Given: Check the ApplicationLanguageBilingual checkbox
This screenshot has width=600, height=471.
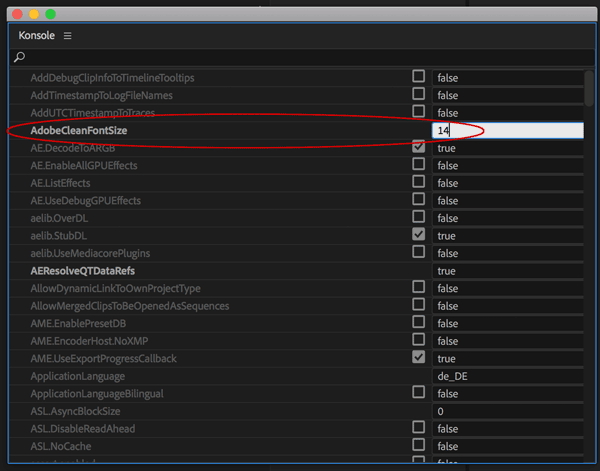Looking at the screenshot, I should point(418,393).
